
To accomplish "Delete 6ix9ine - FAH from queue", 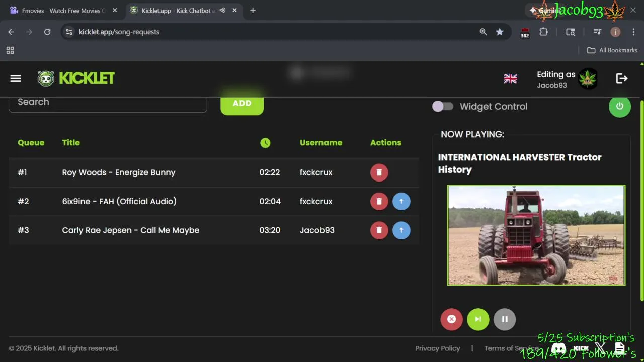I will pos(379,201).
